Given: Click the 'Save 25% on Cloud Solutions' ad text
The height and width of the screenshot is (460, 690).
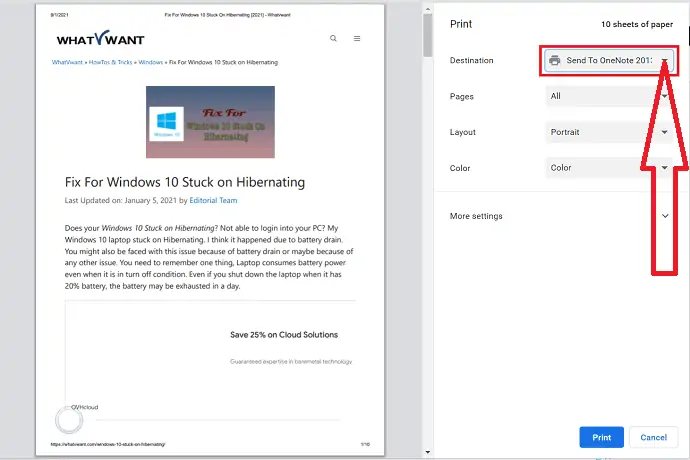Looking at the screenshot, I should pyautogui.click(x=284, y=335).
